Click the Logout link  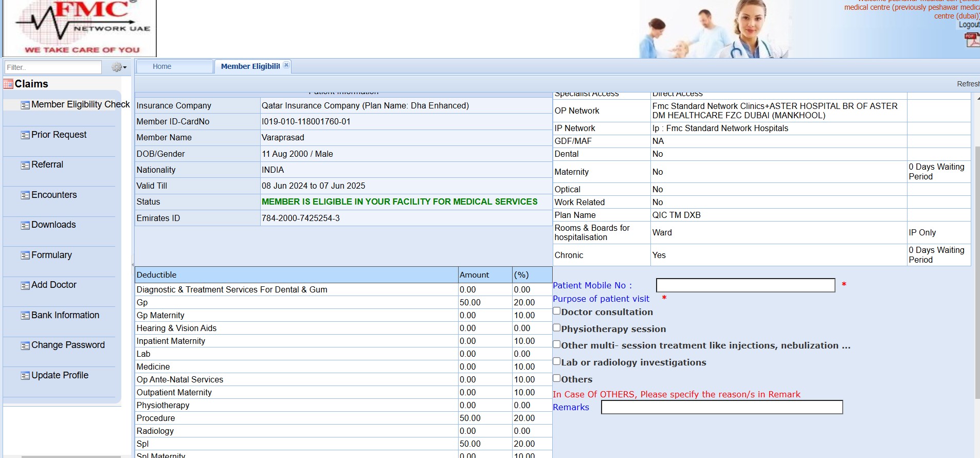(969, 25)
